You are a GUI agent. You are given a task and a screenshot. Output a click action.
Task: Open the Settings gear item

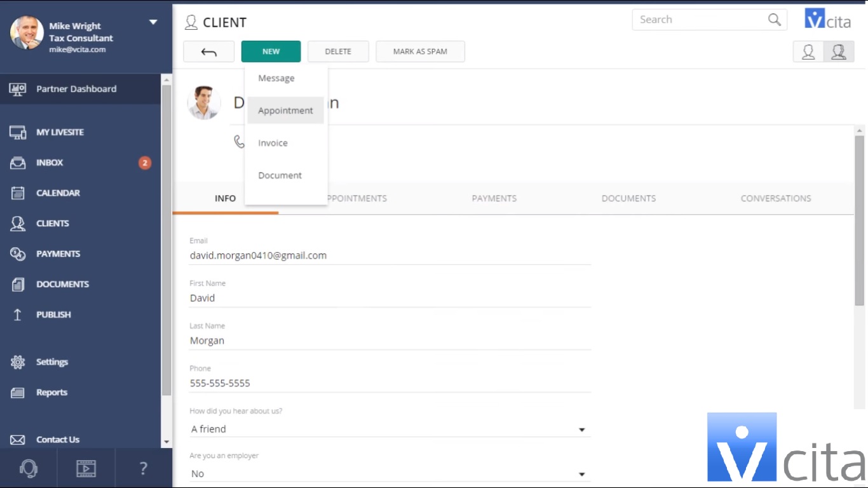[51, 362]
